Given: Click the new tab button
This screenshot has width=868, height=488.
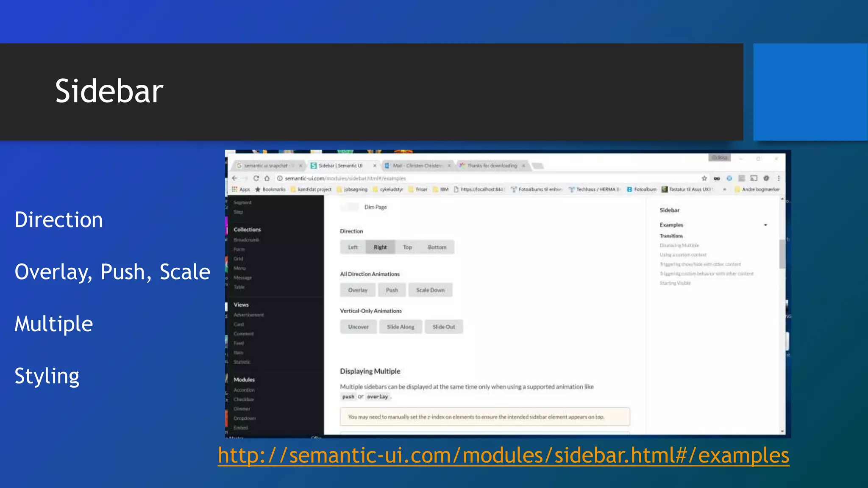Looking at the screenshot, I should click(538, 166).
